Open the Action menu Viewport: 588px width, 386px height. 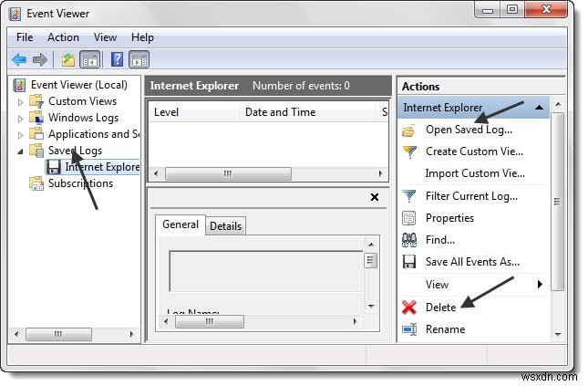pos(63,37)
